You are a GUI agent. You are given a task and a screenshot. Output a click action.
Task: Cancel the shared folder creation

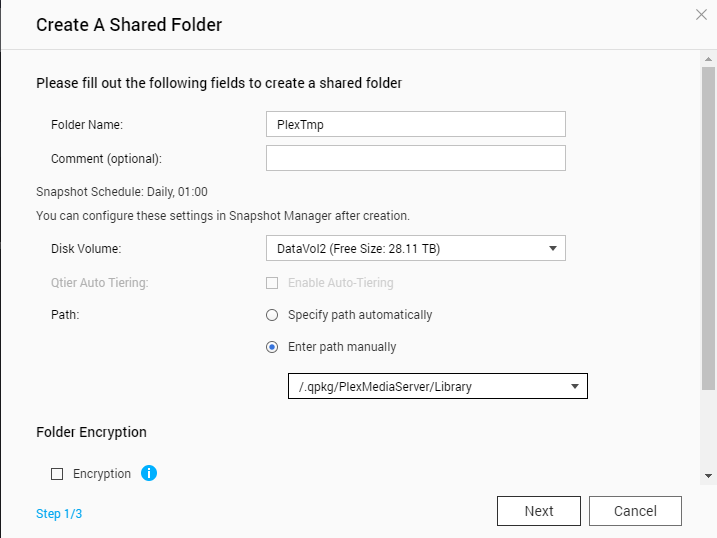635,511
